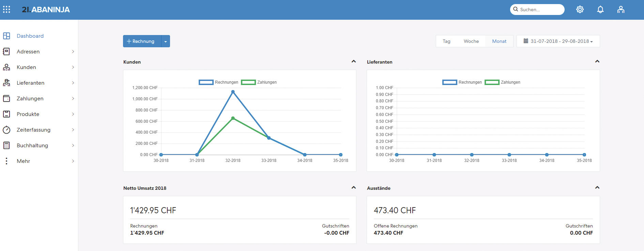
Task: Expand Zeiterfassung submenu chevron
Action: point(73,130)
